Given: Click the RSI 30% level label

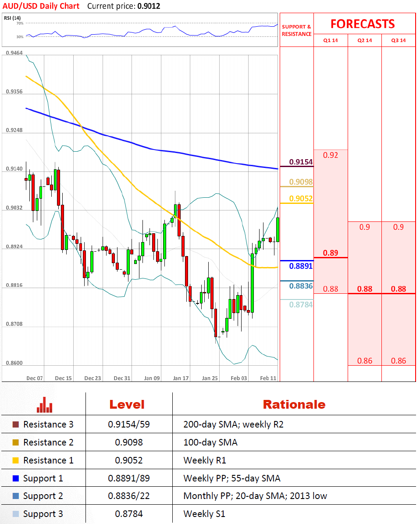Looking at the screenshot, I should point(20,37).
